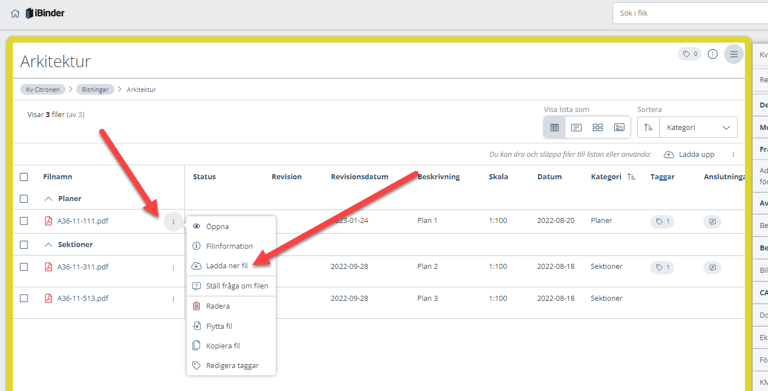Open the folder information icon
The width and height of the screenshot is (768, 391).
[x=713, y=54]
